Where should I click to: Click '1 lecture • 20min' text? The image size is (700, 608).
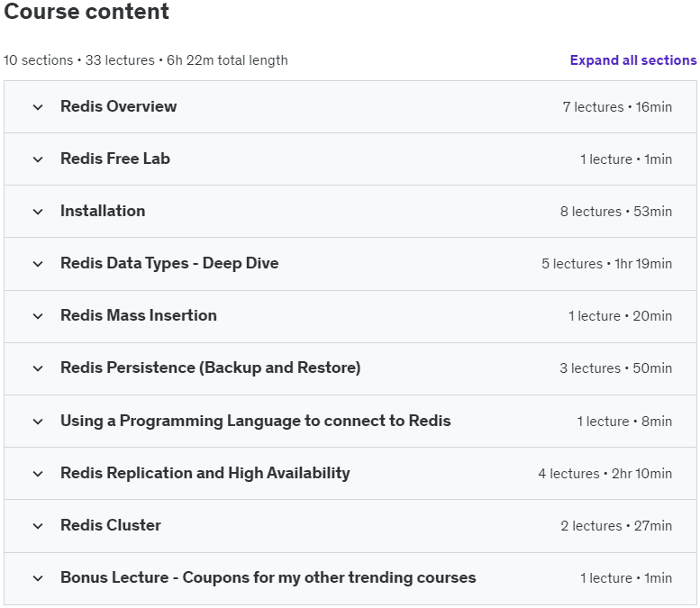click(x=620, y=316)
